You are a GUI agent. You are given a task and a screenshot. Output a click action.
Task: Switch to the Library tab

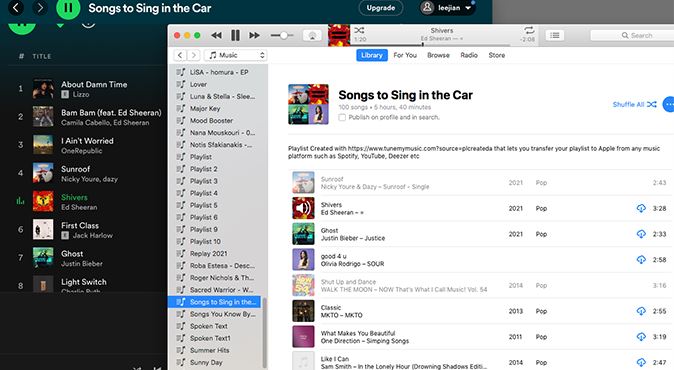pos(372,55)
